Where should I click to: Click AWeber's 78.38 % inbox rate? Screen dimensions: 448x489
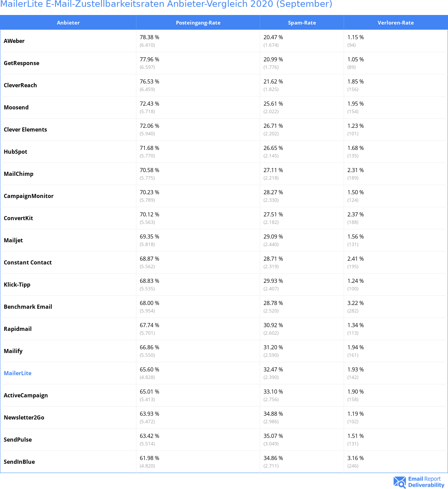[149, 37]
